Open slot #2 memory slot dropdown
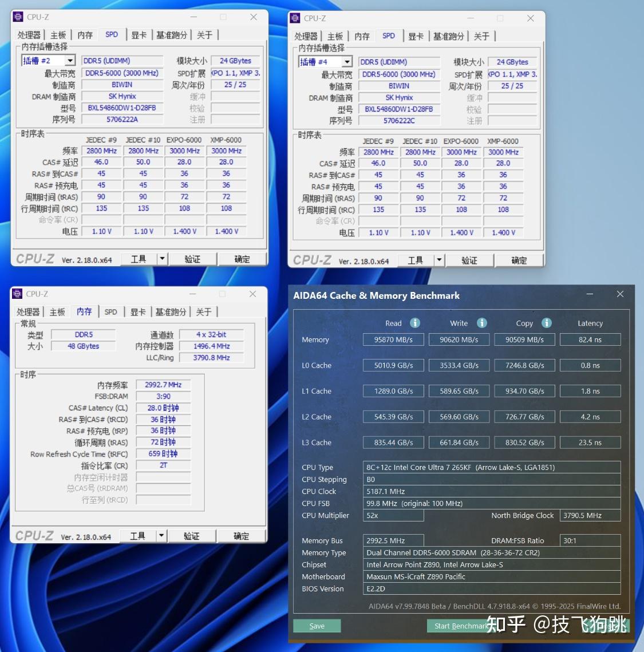The image size is (644, 652). [x=70, y=61]
